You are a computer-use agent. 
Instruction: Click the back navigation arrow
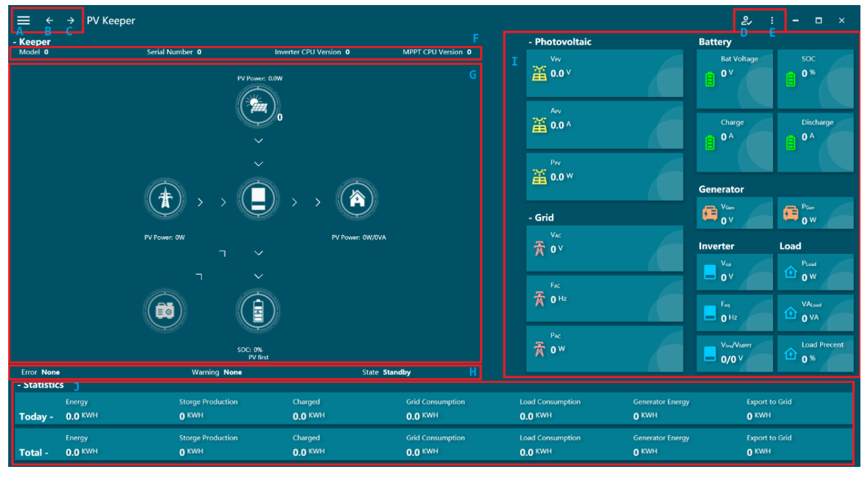tap(49, 20)
